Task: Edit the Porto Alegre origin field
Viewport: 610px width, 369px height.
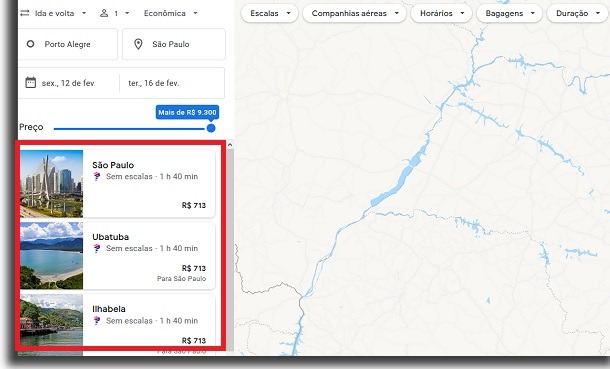Action: pos(68,44)
